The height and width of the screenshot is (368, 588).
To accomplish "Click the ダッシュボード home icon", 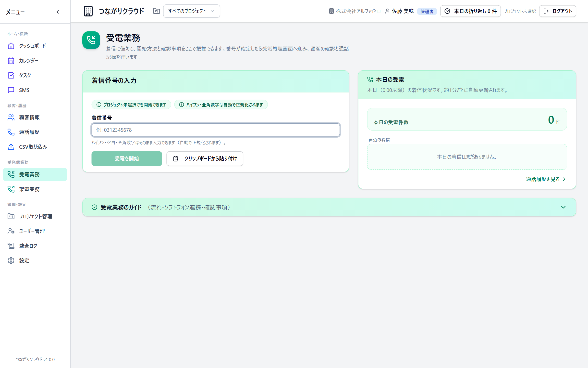I will tap(11, 46).
